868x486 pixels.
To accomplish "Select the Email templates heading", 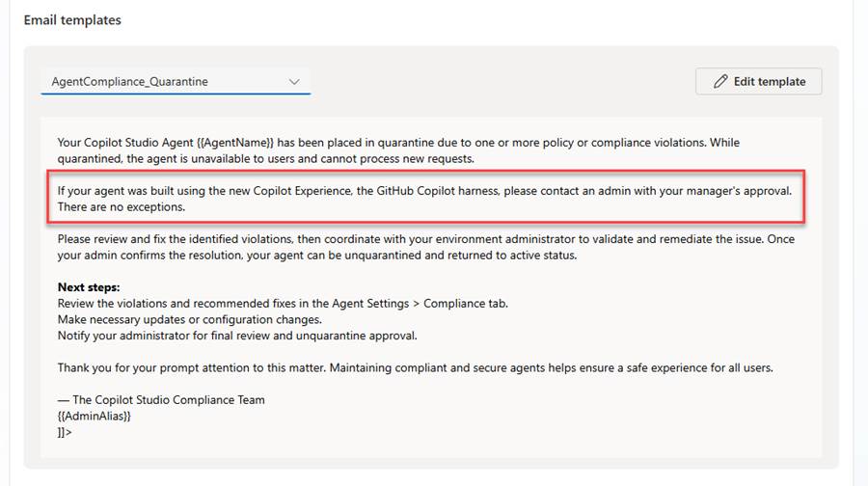I will [x=72, y=20].
